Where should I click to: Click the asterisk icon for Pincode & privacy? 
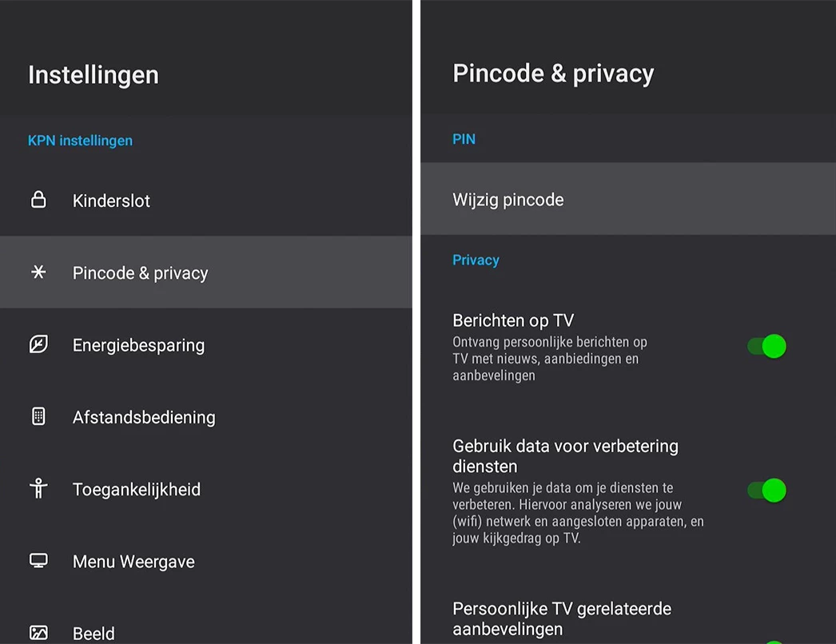point(38,272)
